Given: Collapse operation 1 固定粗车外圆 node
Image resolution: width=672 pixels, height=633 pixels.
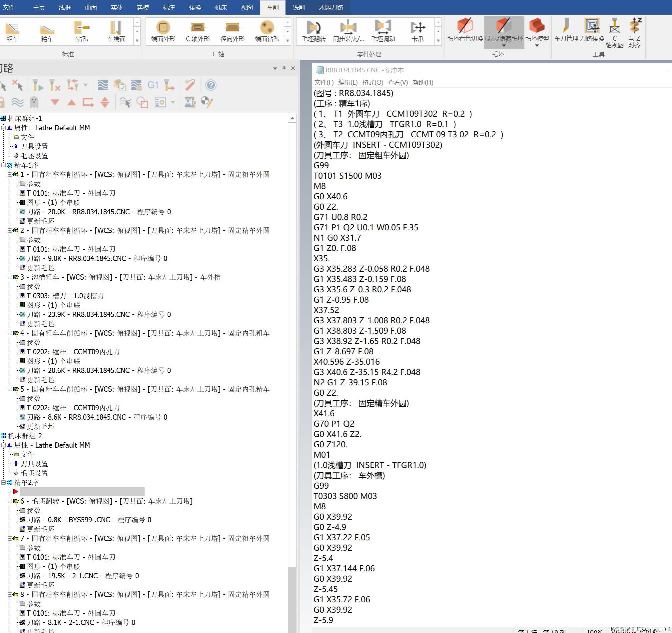Looking at the screenshot, I should (x=10, y=174).
